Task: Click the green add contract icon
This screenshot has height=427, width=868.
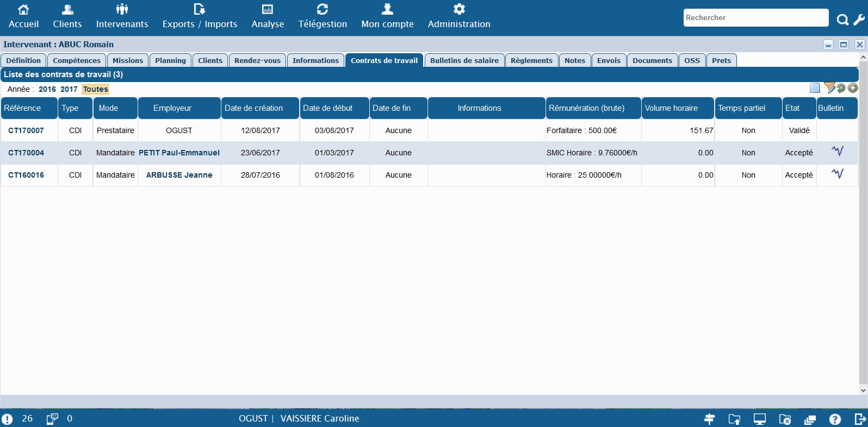Action: [x=853, y=88]
